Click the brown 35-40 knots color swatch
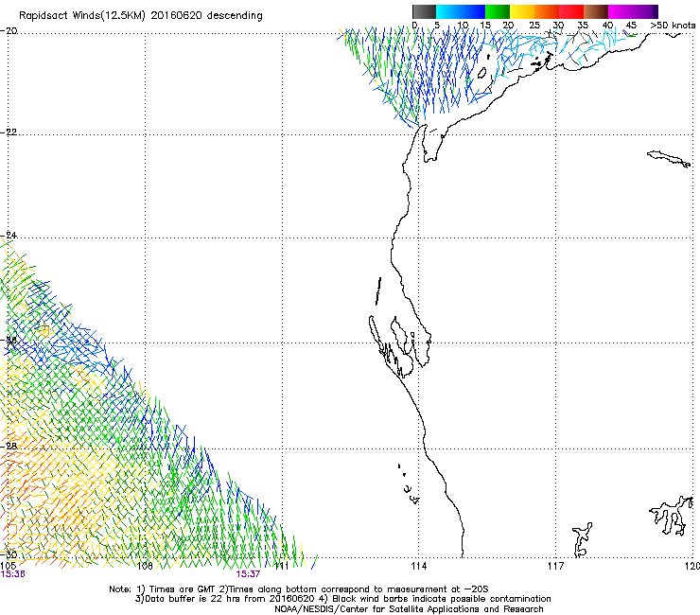This screenshot has height=615, width=700. pos(596,11)
